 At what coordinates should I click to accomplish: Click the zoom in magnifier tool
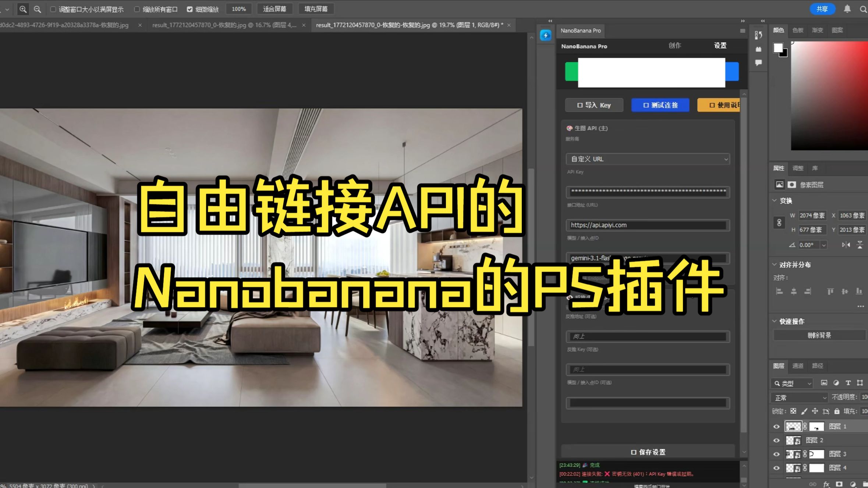pos(23,9)
